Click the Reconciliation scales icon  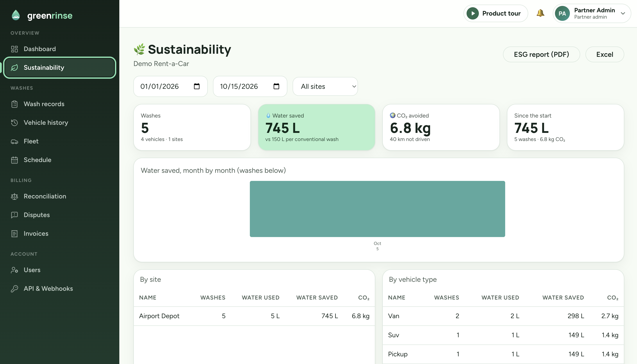click(x=14, y=196)
